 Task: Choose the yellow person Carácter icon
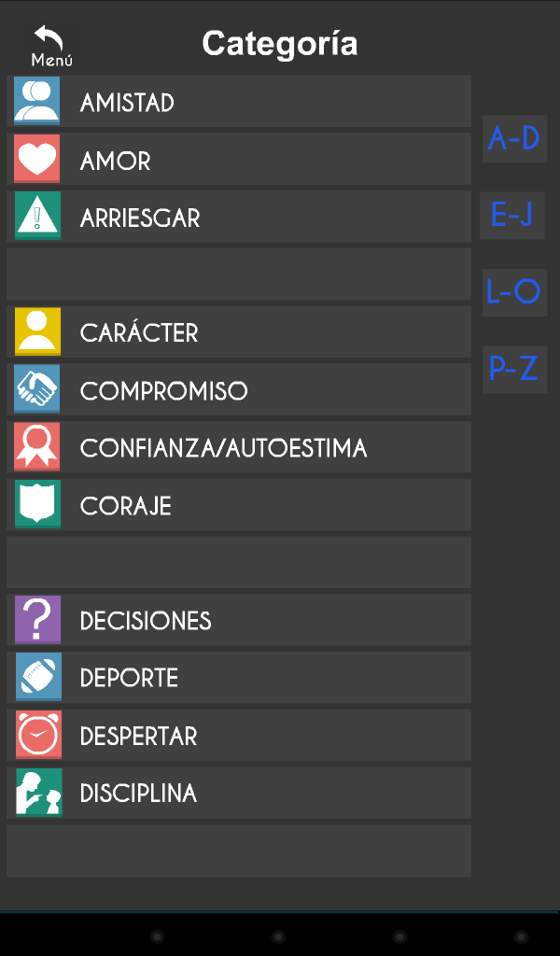(x=37, y=331)
